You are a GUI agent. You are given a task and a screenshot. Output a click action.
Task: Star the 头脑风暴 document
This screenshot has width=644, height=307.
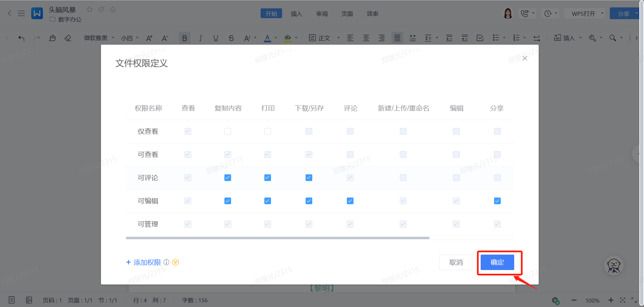90,9
